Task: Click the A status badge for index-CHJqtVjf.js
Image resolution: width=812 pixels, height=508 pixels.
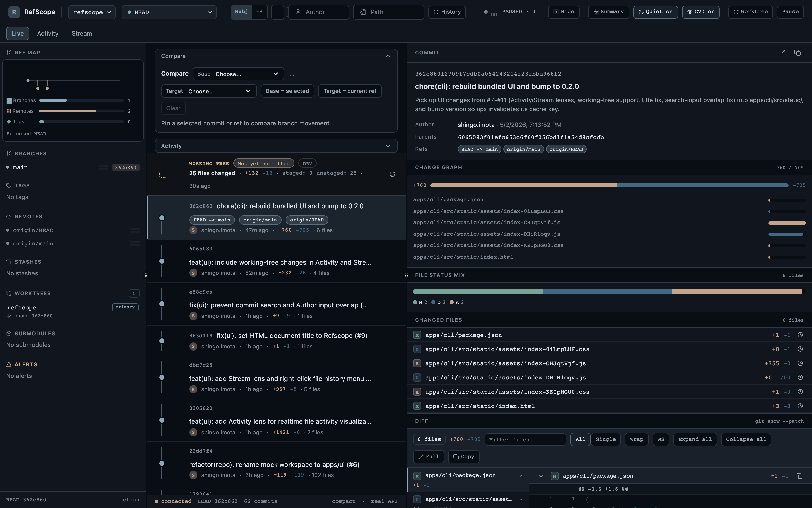Action: pyautogui.click(x=417, y=363)
